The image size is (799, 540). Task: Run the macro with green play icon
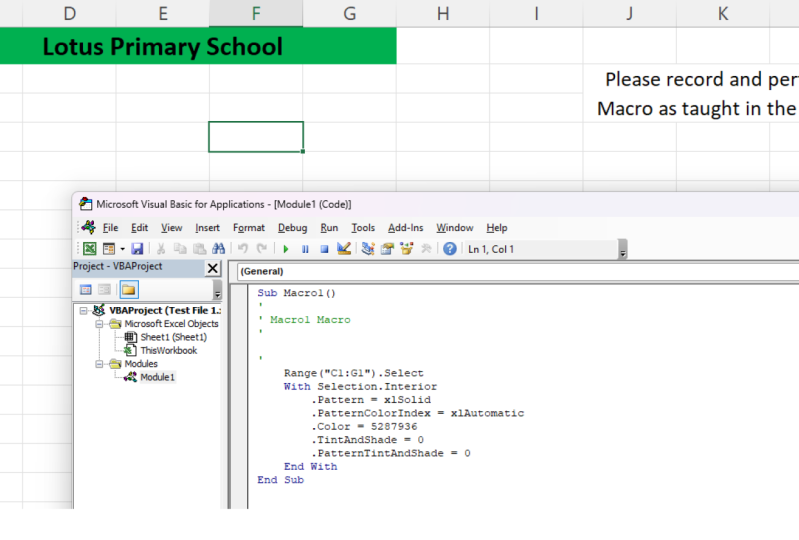pyautogui.click(x=285, y=249)
